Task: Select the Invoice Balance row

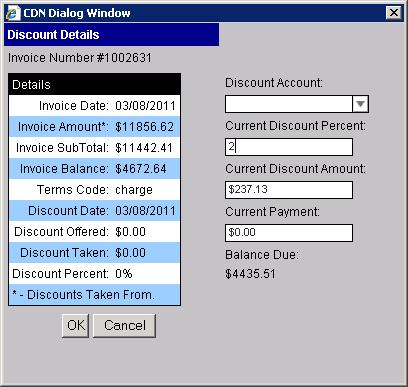Action: [x=95, y=169]
